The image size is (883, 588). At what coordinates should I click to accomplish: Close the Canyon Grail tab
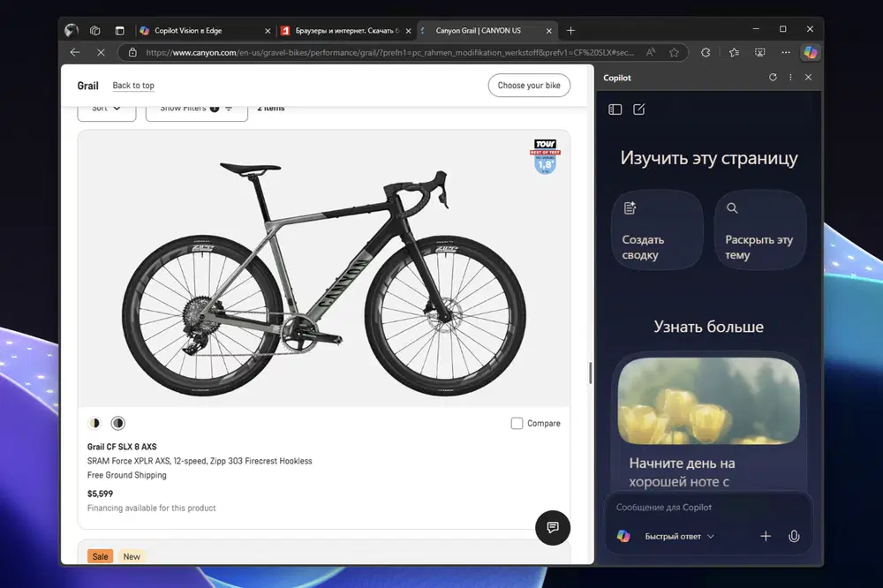pyautogui.click(x=549, y=31)
